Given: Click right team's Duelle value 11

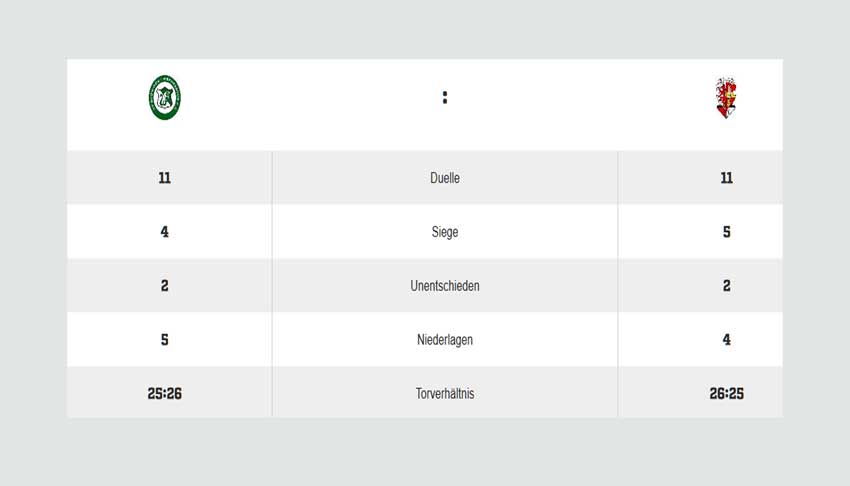Looking at the screenshot, I should [726, 178].
